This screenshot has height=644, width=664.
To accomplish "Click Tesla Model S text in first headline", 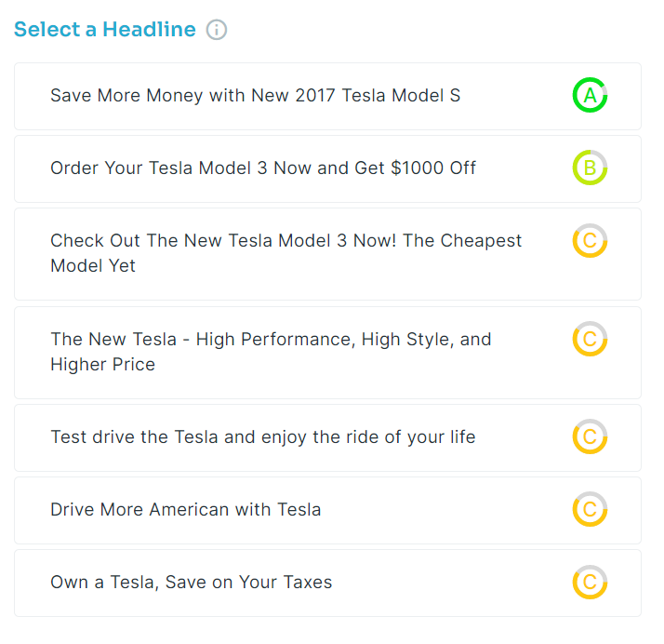I will coord(401,95).
